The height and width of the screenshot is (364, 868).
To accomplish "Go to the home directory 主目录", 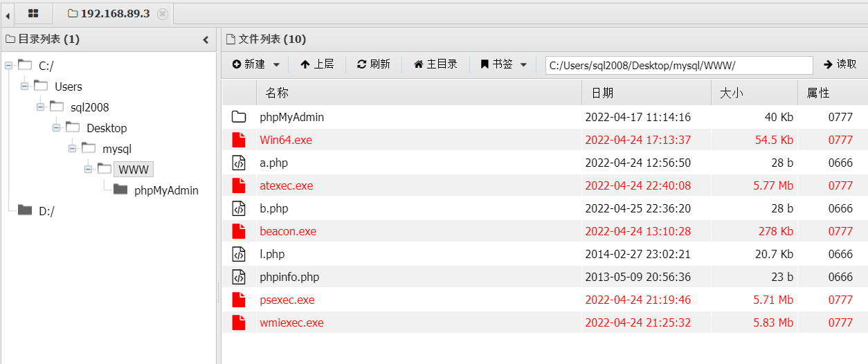I will tap(435, 64).
